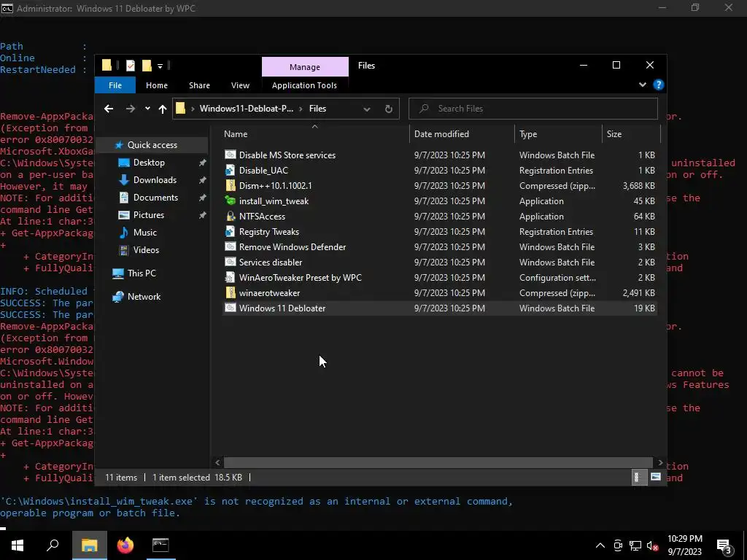Select Network in navigation pane
Image resolution: width=747 pixels, height=560 pixels.
pos(144,297)
